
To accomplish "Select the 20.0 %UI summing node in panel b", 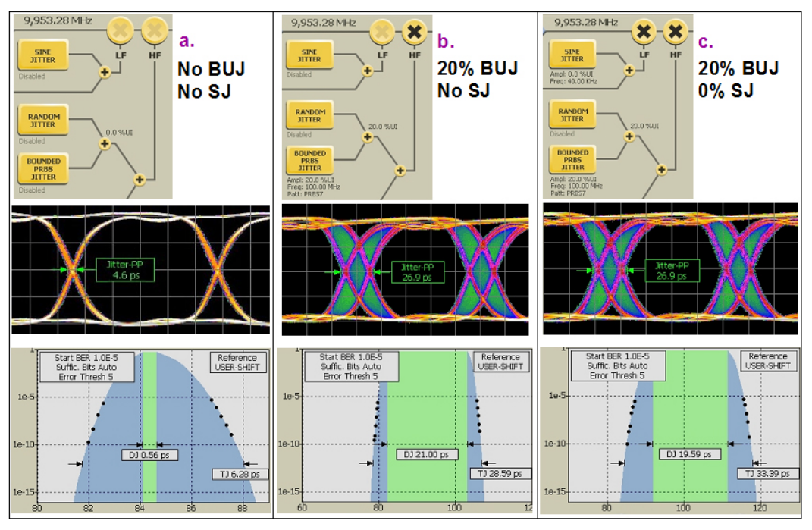I will [x=368, y=137].
